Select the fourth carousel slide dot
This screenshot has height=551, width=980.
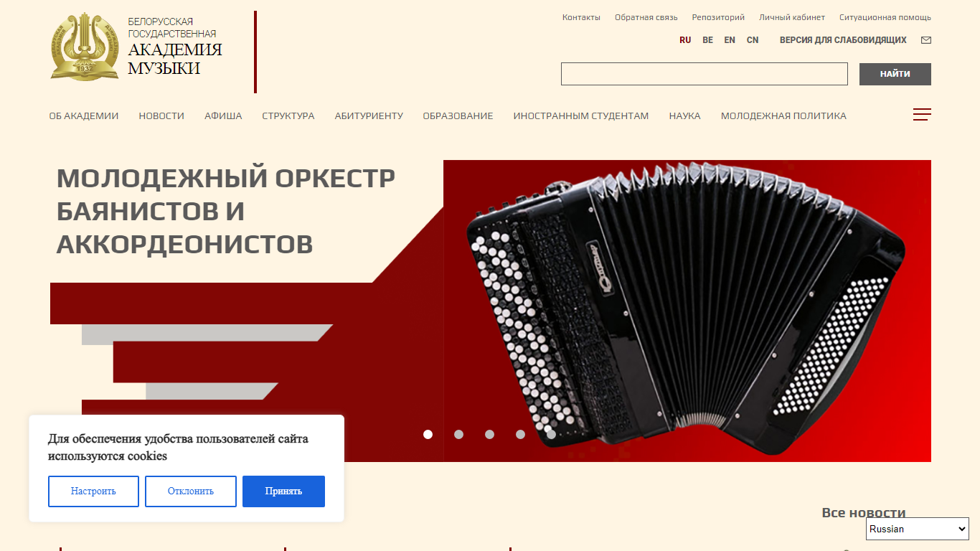point(520,434)
